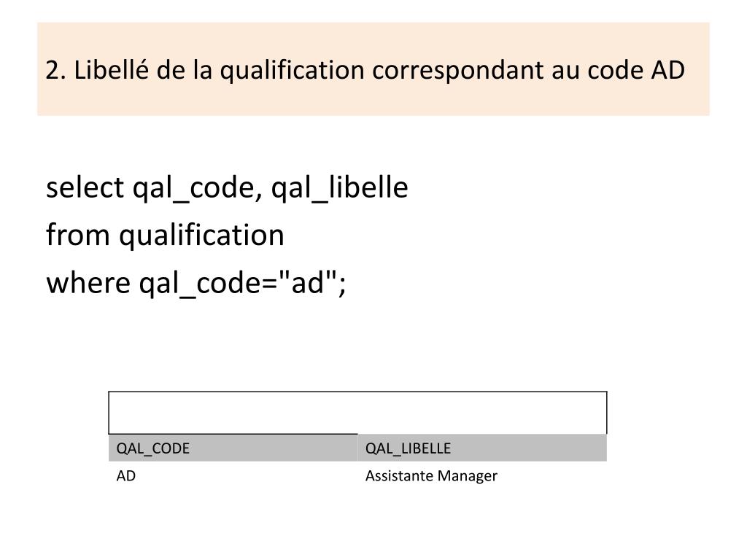
Task: Click the empty box above the result table
Action: pos(357,413)
